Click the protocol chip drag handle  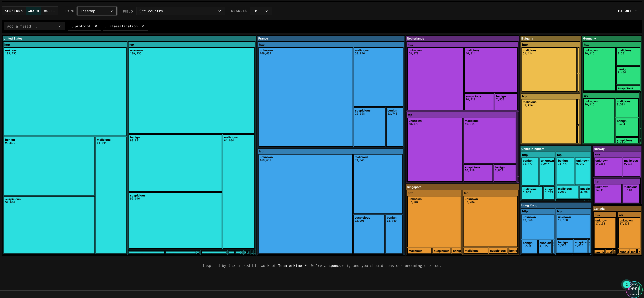coord(72,26)
